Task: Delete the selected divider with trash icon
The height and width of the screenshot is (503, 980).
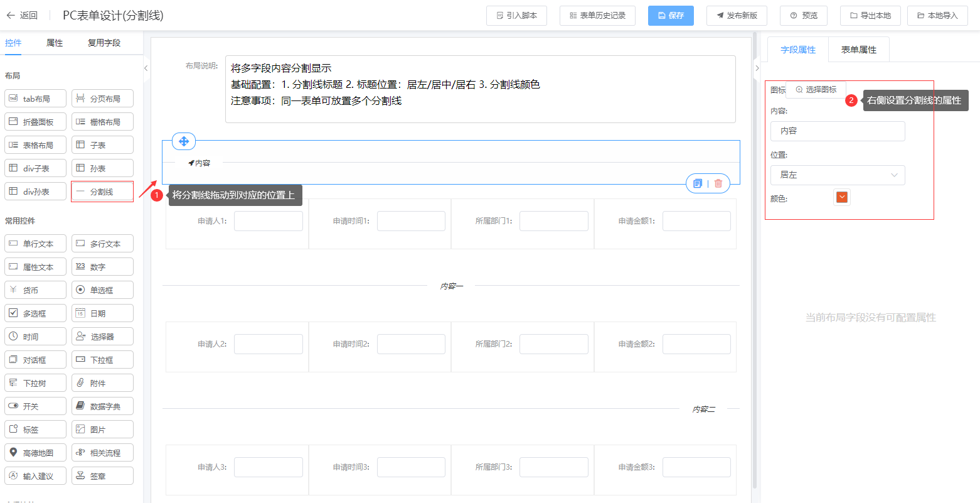Action: click(718, 183)
